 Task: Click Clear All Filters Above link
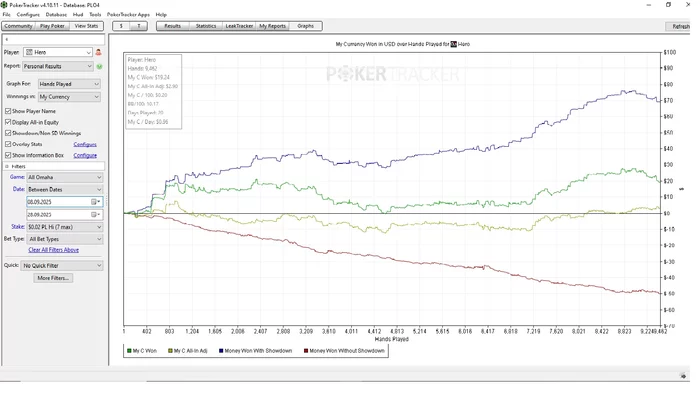tap(54, 250)
